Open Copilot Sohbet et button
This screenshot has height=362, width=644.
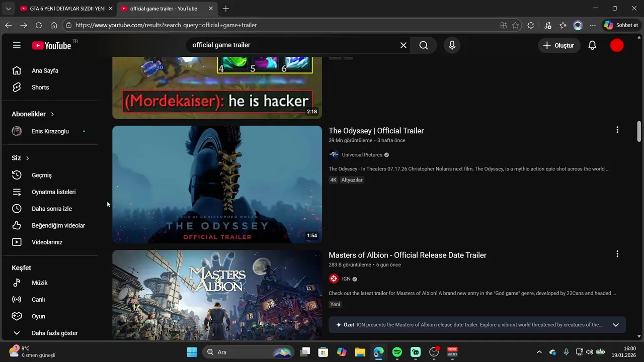621,25
